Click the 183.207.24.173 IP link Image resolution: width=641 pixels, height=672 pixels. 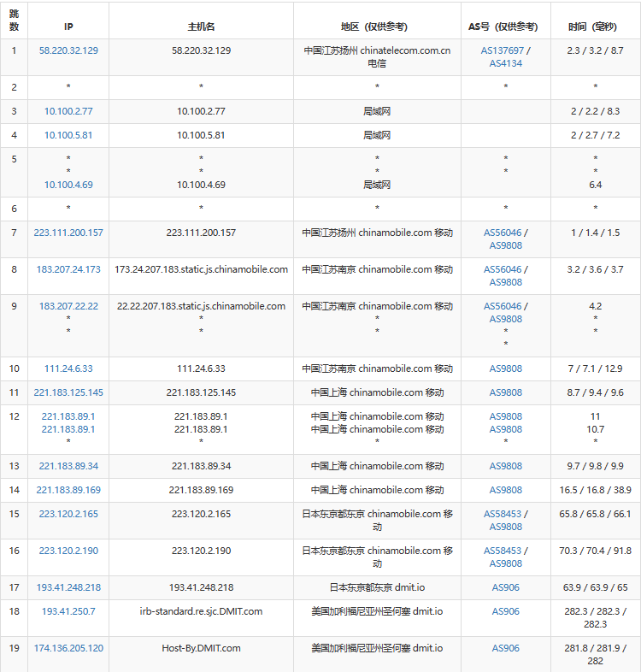pos(68,269)
